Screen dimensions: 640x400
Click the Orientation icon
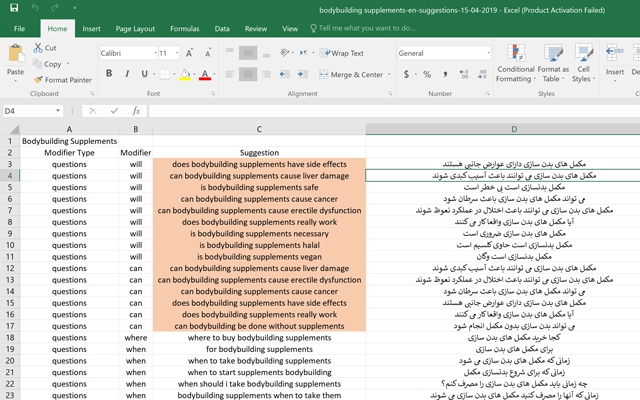284,53
